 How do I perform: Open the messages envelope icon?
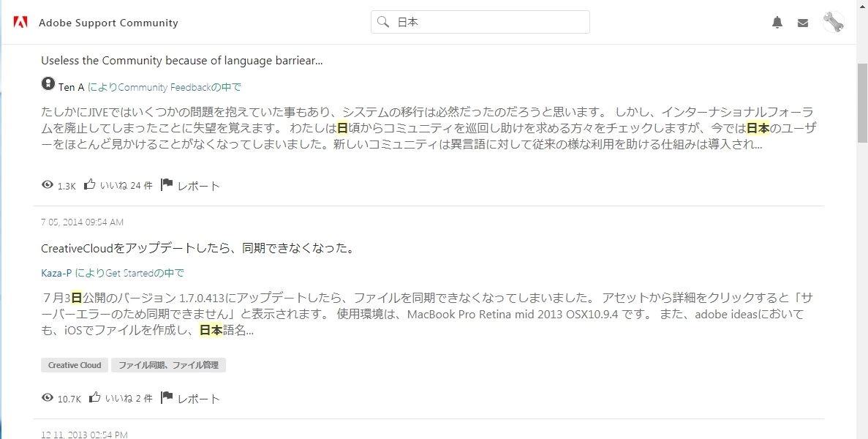[803, 23]
